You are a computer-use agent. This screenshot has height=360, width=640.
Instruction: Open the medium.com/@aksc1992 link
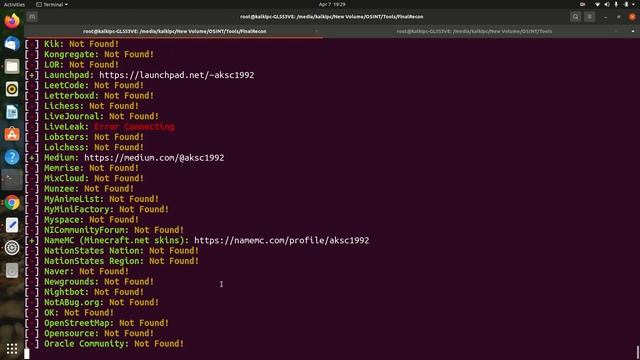154,158
